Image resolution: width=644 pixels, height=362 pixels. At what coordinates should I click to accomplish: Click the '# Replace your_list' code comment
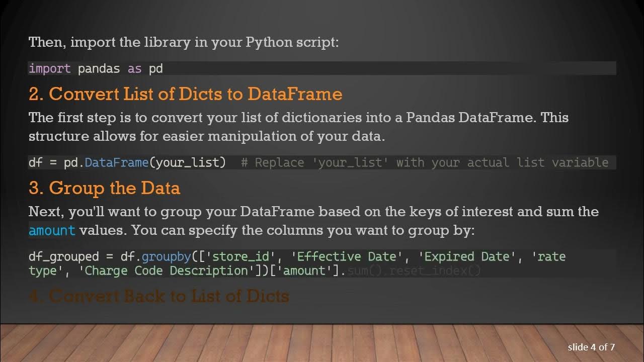[x=425, y=162]
